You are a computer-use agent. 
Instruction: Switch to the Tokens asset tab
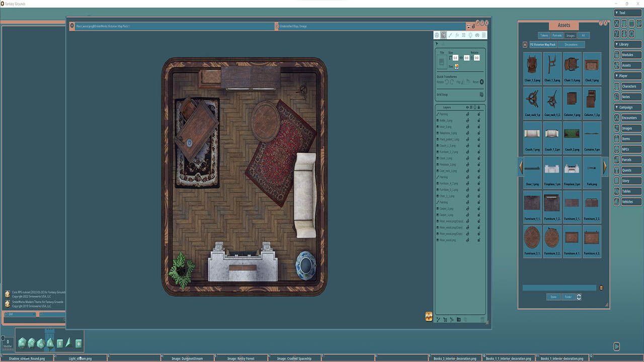[544, 36]
